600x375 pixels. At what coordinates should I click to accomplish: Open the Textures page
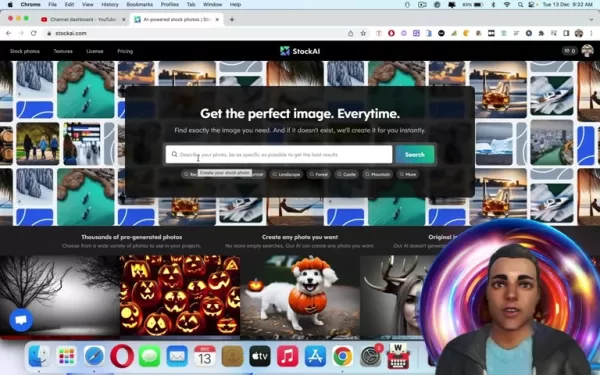pyautogui.click(x=63, y=51)
